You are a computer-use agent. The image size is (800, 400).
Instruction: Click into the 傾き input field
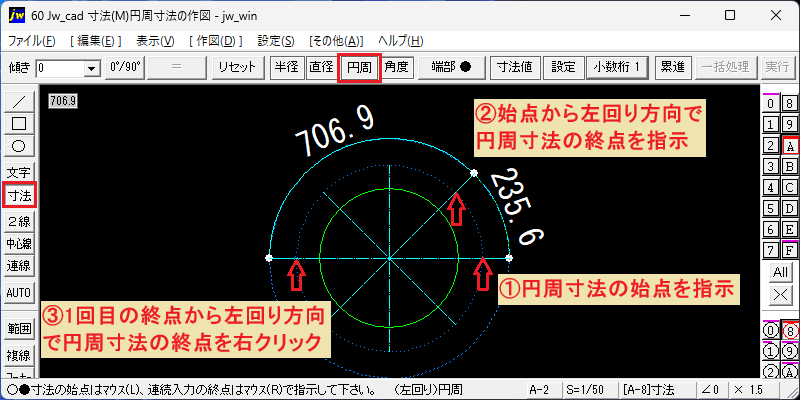60,68
